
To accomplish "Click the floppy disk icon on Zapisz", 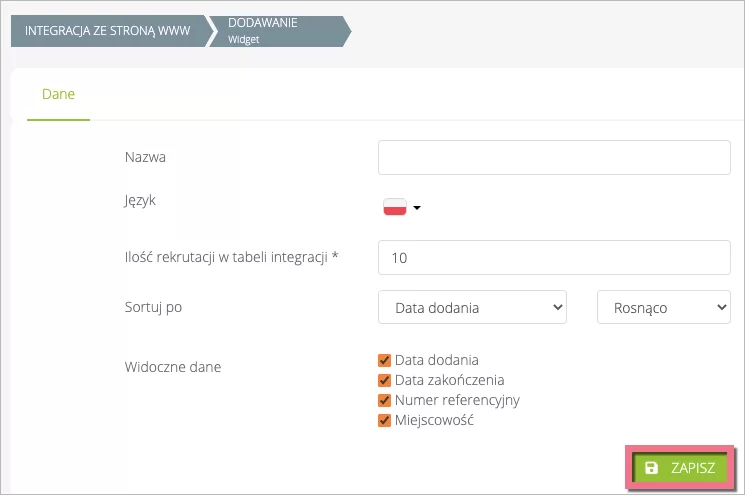I will (651, 468).
